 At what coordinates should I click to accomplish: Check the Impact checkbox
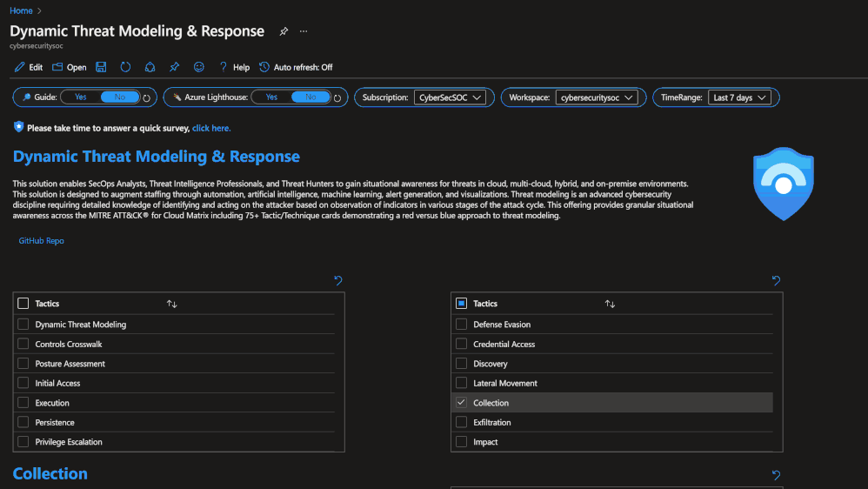point(461,441)
